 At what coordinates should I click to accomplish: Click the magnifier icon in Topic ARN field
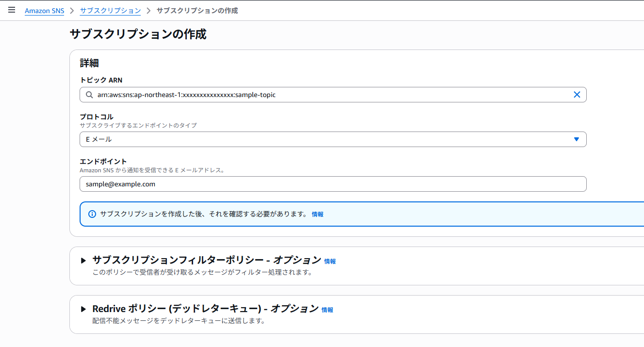tap(89, 95)
